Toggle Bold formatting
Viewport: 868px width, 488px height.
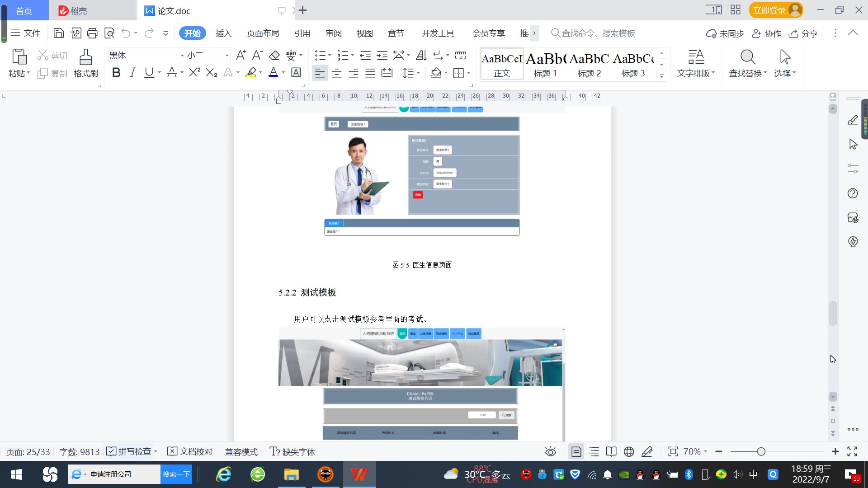pos(116,72)
